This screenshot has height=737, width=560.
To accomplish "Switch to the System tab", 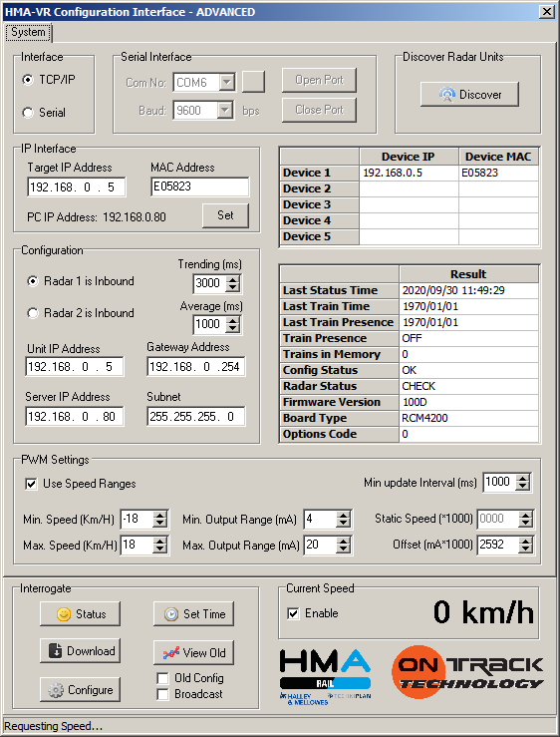I will pyautogui.click(x=28, y=32).
